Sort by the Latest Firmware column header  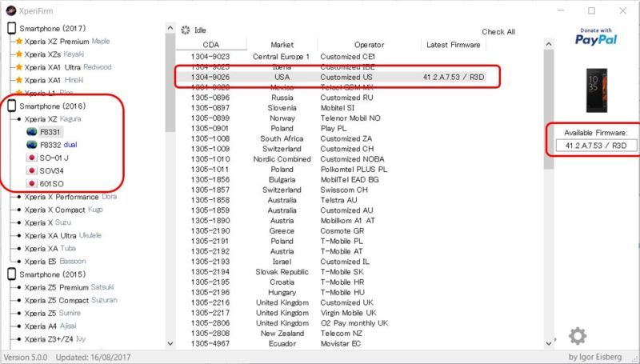click(453, 45)
